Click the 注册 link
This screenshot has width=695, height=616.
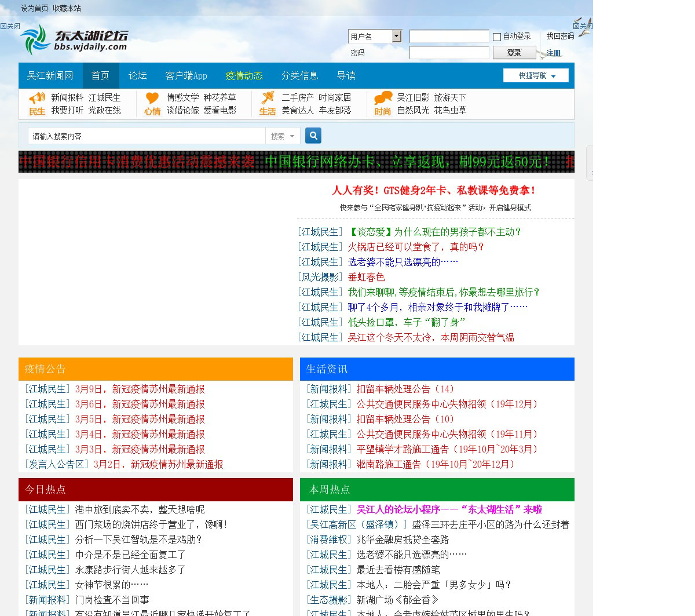click(554, 53)
